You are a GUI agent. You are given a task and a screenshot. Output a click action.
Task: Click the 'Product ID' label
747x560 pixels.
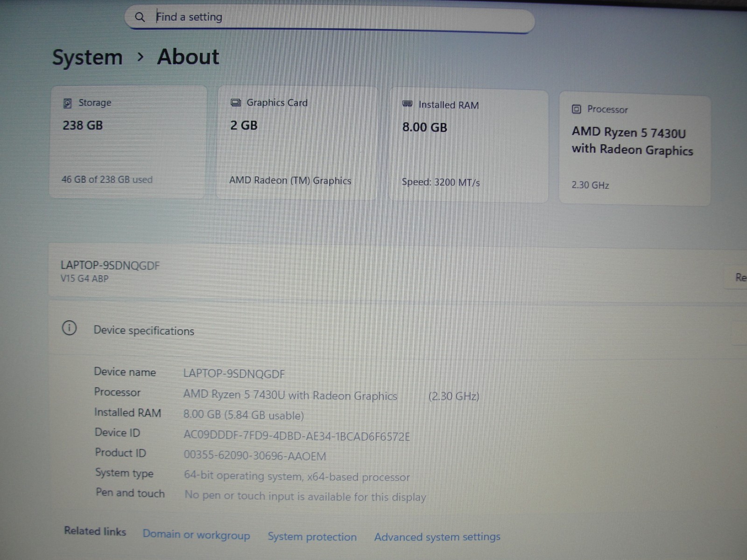coord(120,453)
